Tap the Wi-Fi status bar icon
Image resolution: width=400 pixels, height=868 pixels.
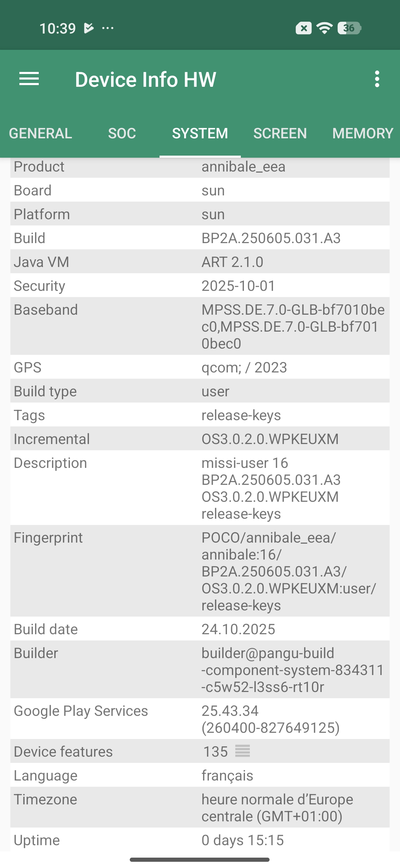tap(325, 28)
